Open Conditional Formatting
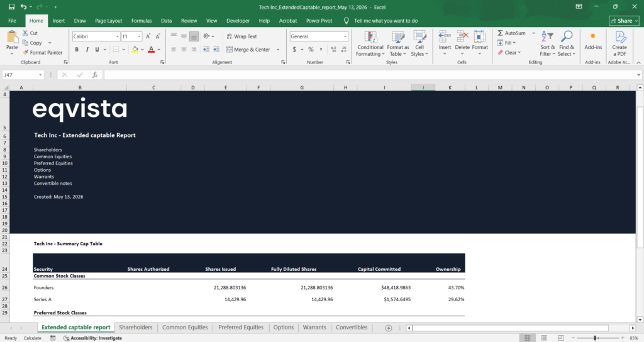The height and width of the screenshot is (342, 644). [x=370, y=43]
